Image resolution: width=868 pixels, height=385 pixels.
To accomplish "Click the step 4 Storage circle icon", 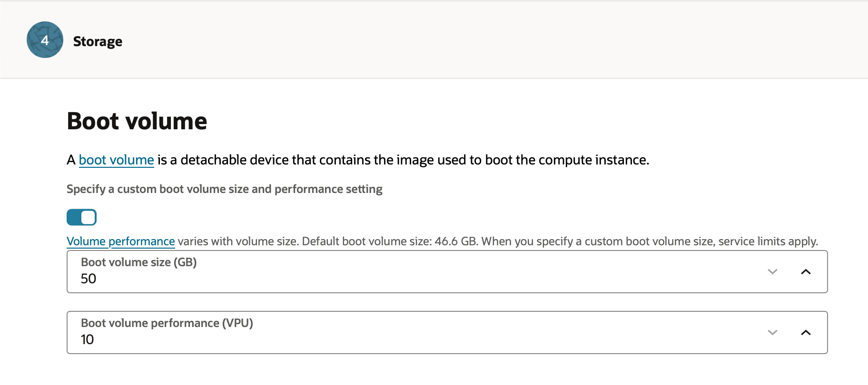I will pos(44,40).
